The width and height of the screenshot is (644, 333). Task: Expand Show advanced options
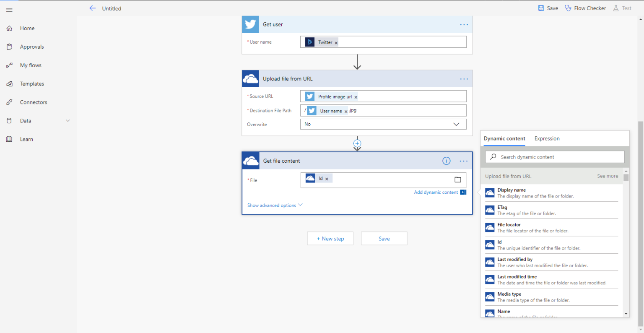click(272, 205)
